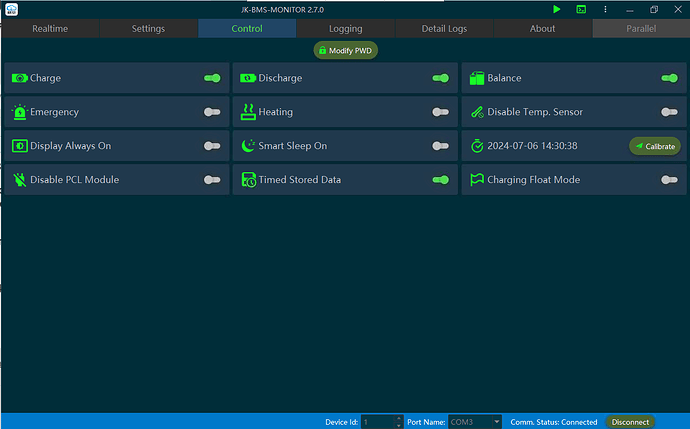Viewport: 690px width, 429px height.
Task: Click the Calibrate time button
Action: 655,146
